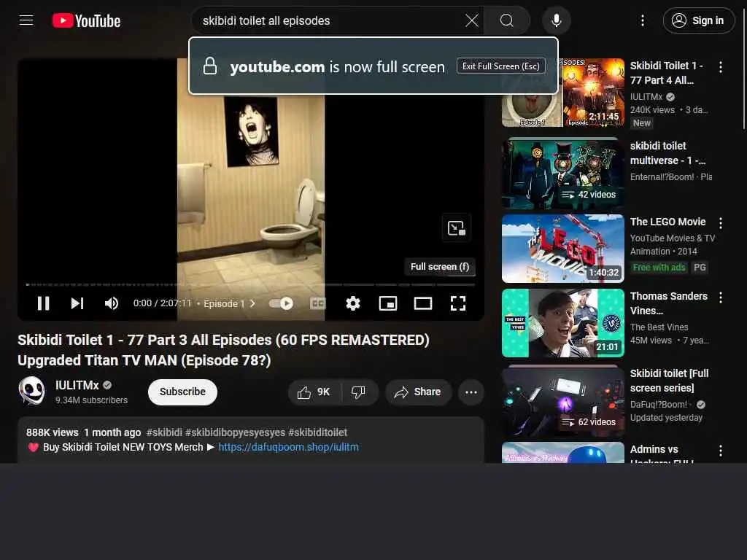This screenshot has height=560, width=747.
Task: Click the skibidi toilet multiverse title
Action: 667,153
